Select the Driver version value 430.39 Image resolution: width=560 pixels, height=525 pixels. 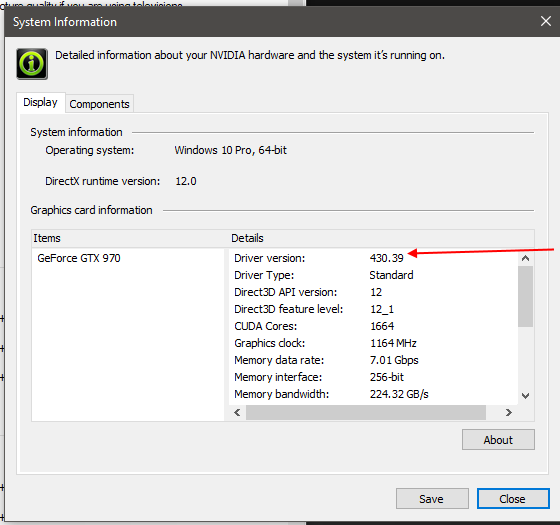[386, 258]
